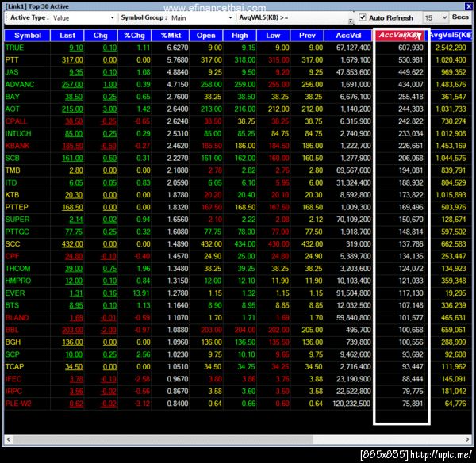This screenshot has width=476, height=463.
Task: Sort by the %Mkt column header
Action: (x=171, y=36)
